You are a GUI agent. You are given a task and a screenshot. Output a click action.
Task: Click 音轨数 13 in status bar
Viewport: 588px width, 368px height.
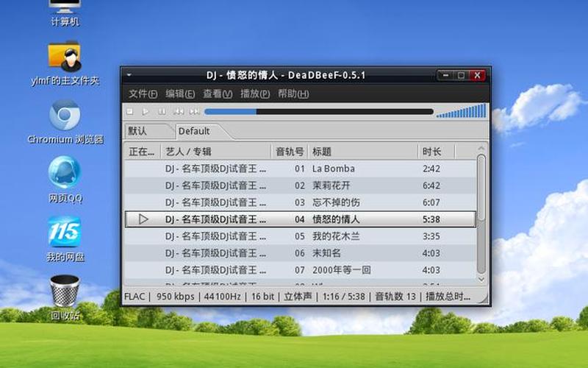(x=395, y=297)
